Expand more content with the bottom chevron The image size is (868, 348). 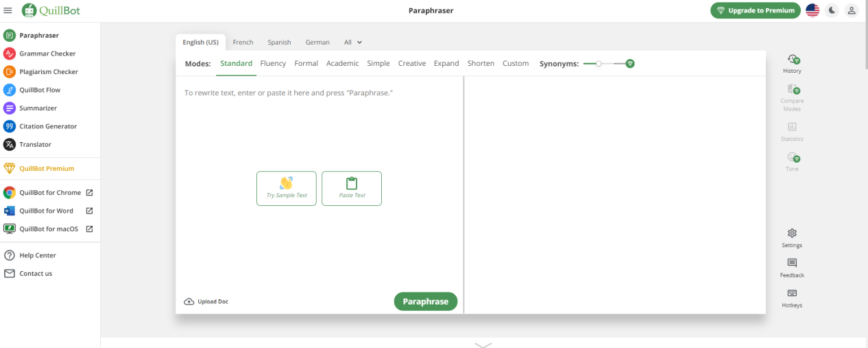(x=483, y=345)
